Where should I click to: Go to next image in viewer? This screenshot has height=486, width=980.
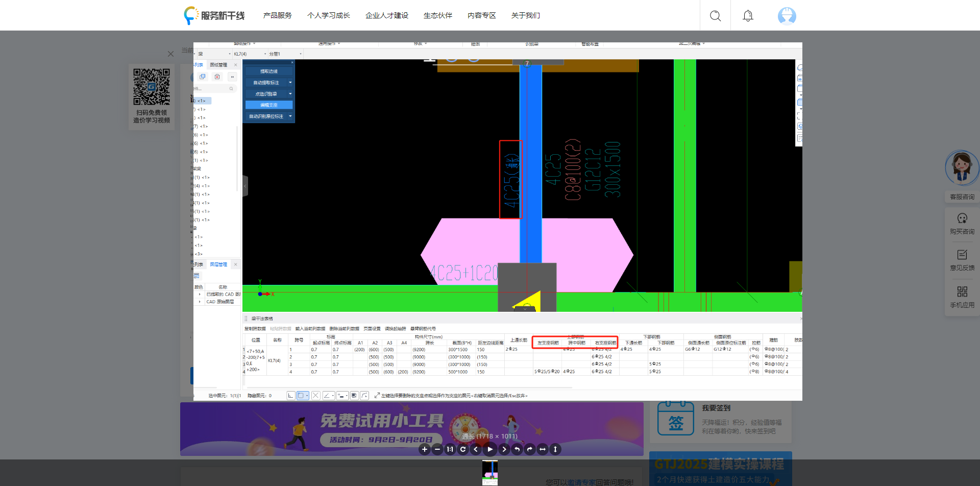coord(504,449)
